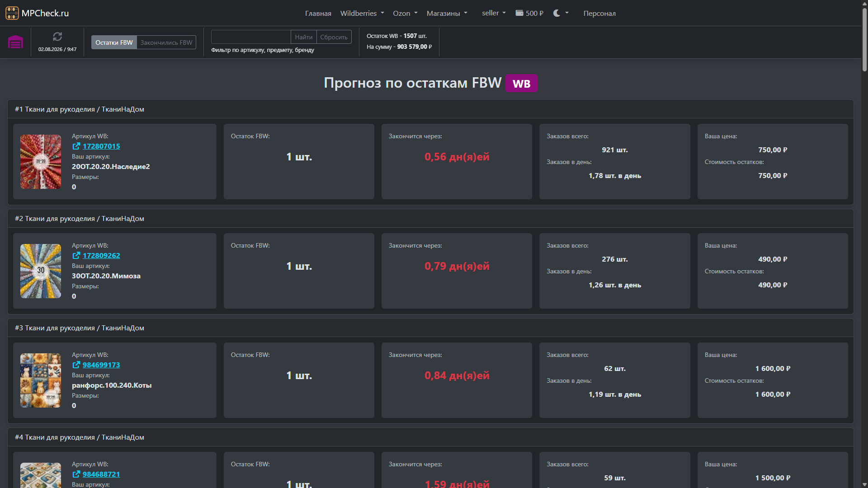Click the Сбросить reset button
This screenshot has width=868, height=488.
click(x=334, y=37)
